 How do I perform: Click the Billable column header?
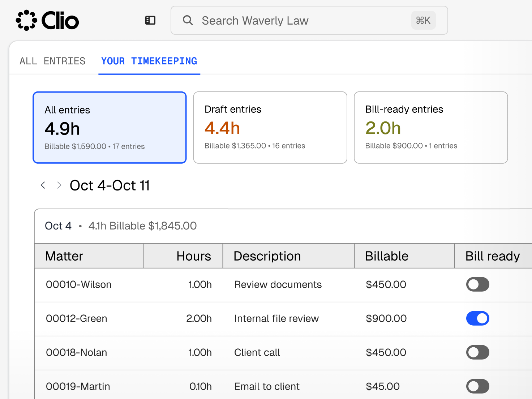[x=404, y=256]
